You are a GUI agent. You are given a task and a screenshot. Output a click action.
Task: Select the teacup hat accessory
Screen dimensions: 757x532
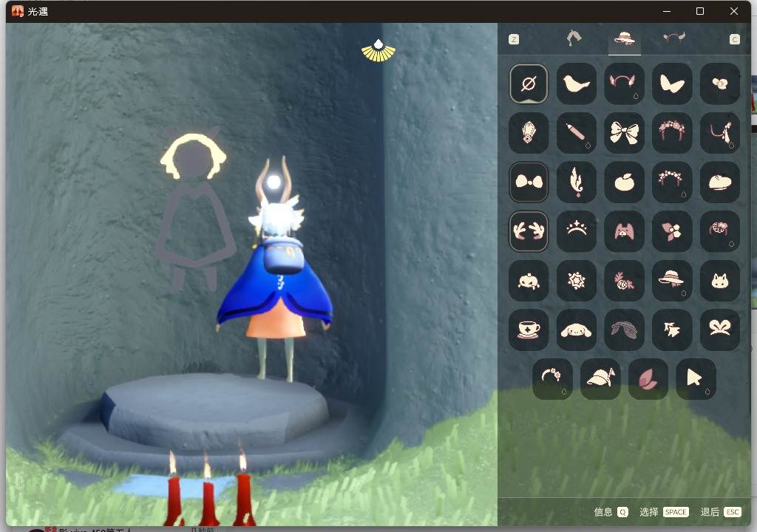point(529,330)
